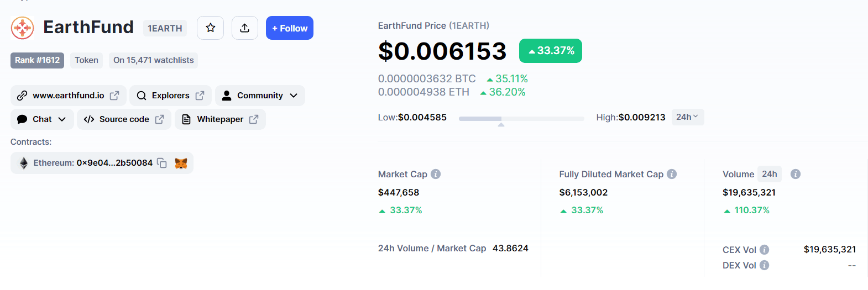The height and width of the screenshot is (290, 868).
Task: Open Fully Diluted Market Cap info icon
Action: click(x=672, y=174)
